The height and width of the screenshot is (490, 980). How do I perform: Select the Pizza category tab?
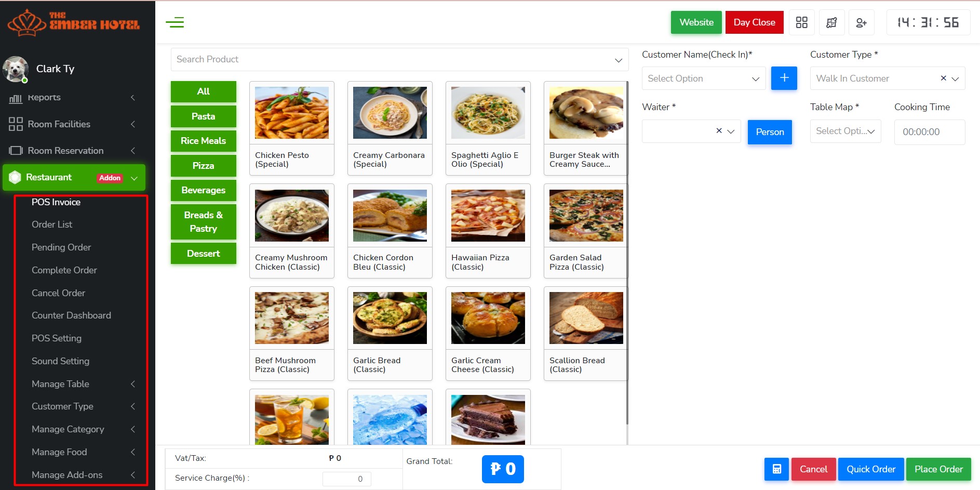(x=203, y=166)
